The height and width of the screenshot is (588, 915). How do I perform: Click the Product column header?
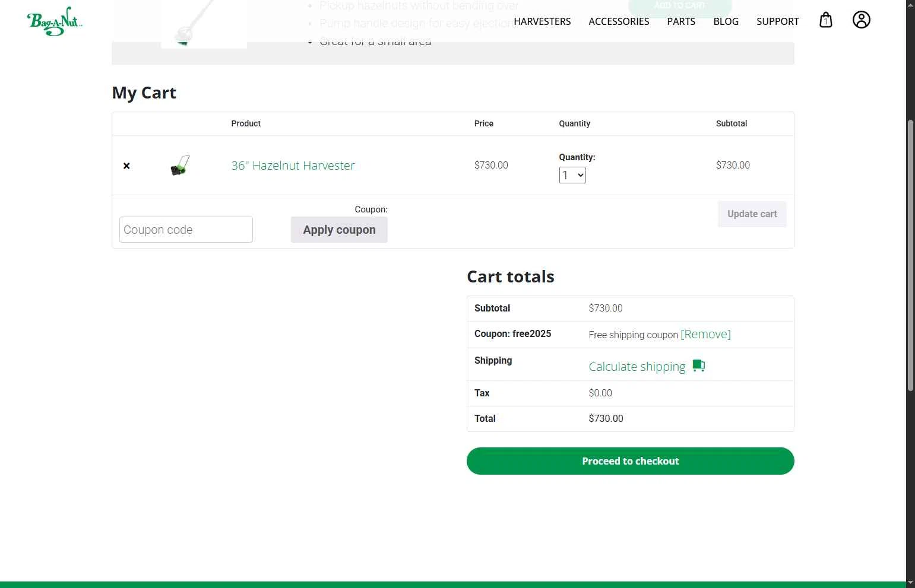pos(246,123)
